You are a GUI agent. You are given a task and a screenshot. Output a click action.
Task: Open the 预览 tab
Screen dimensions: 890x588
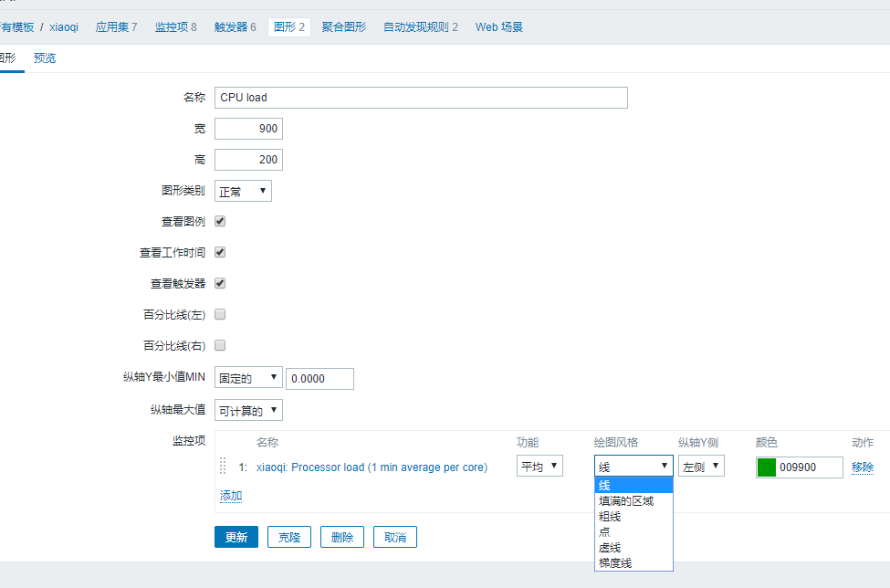[45, 58]
